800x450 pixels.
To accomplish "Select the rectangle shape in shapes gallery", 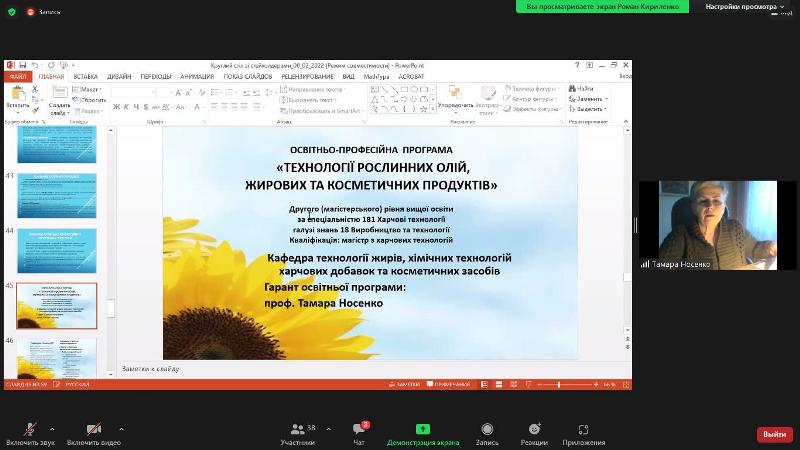I will [404, 89].
